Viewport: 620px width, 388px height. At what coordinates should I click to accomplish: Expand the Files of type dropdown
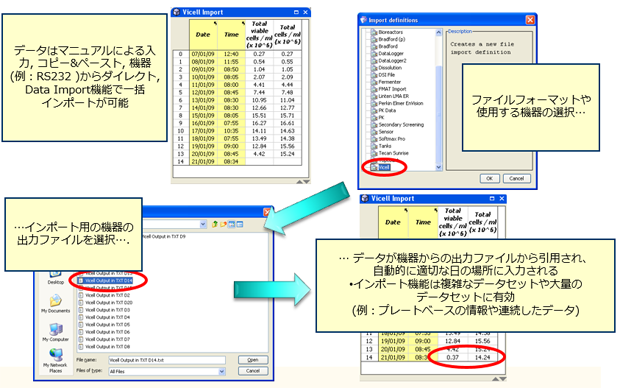(x=221, y=371)
